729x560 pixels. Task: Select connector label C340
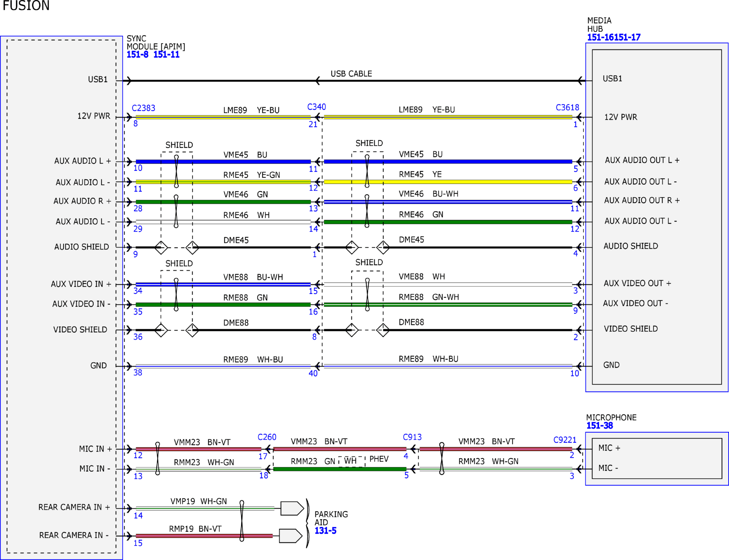317,107
